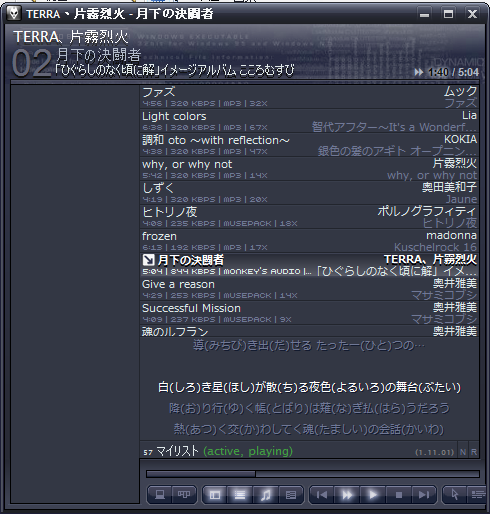Click artist ポルノグラフィティ
The image size is (490, 514).
pos(427,211)
